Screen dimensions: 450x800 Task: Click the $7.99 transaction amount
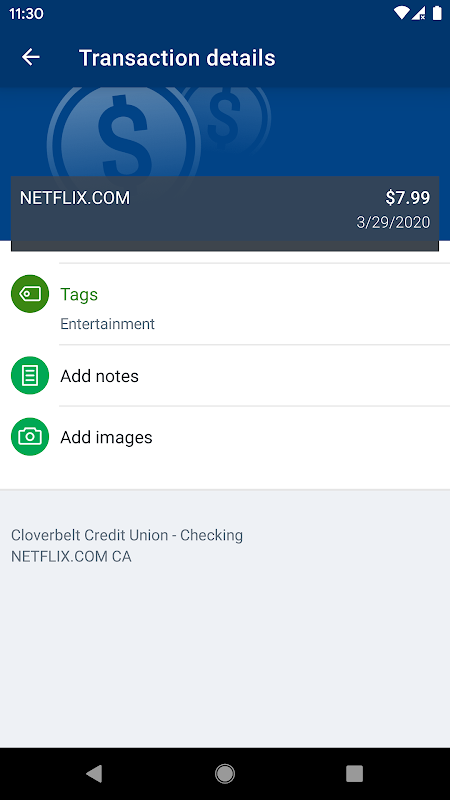(408, 198)
